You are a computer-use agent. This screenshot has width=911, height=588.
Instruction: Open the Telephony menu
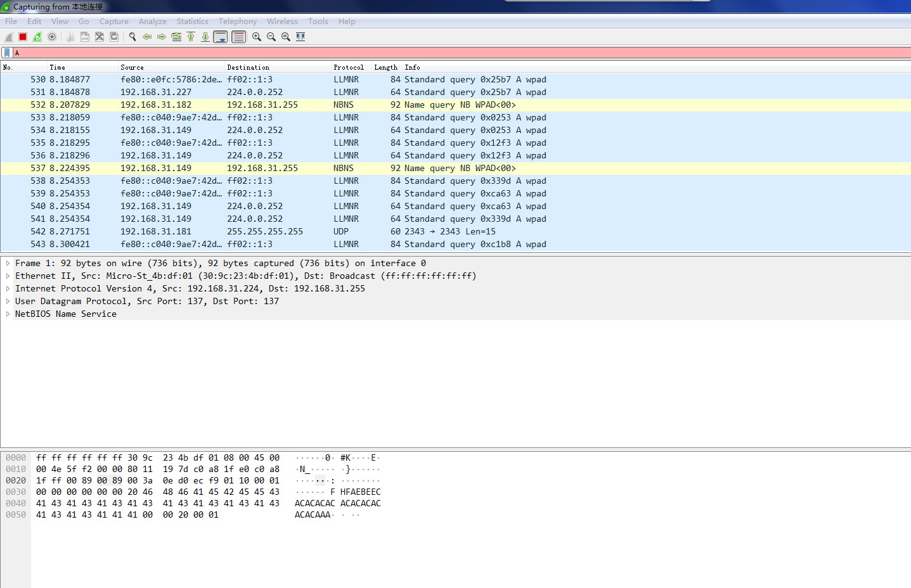tap(238, 21)
